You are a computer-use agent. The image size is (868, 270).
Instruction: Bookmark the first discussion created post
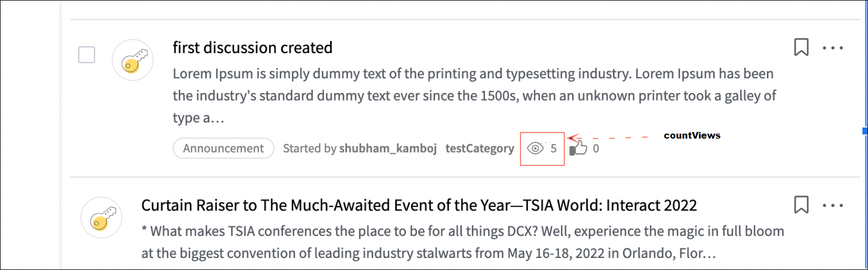[x=801, y=48]
